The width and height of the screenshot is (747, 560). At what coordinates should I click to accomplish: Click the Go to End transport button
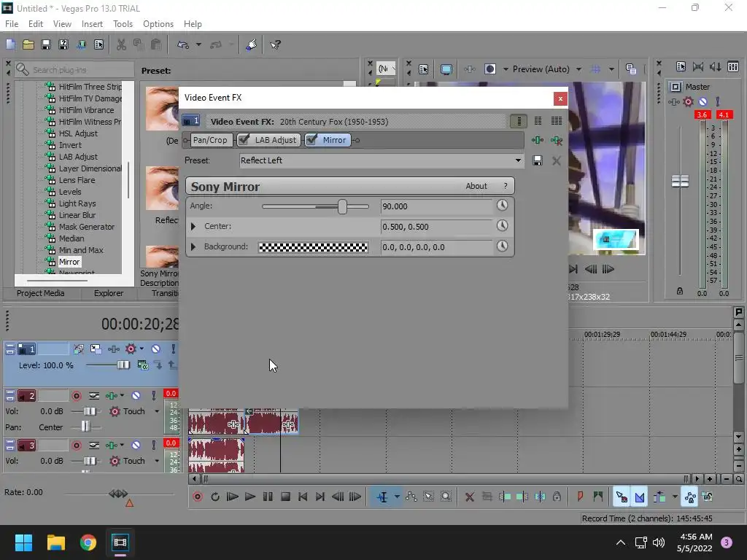(320, 497)
